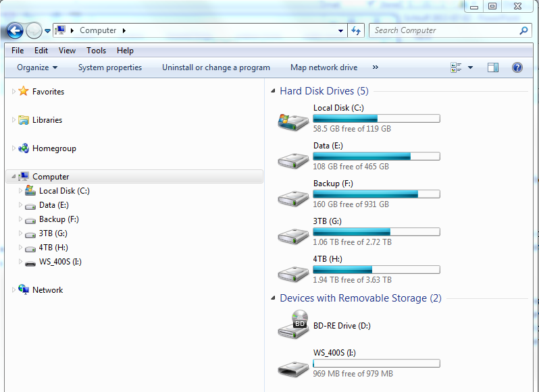Toggle the preview pane button
The image size is (539, 392).
493,67
